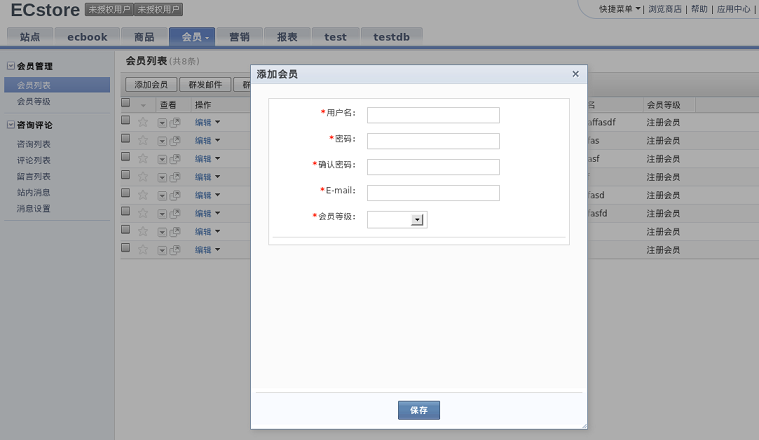Check the first member row checkbox
The height and width of the screenshot is (440, 759).
tap(126, 121)
